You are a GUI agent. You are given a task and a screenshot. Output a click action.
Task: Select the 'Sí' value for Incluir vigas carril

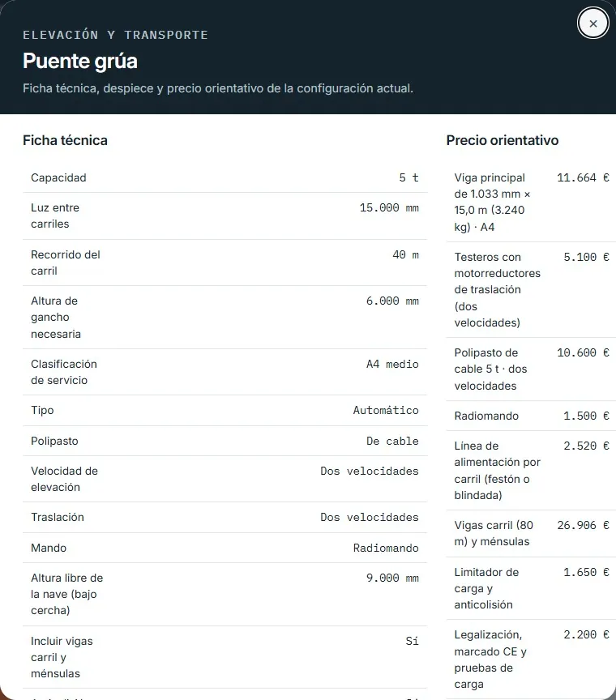click(412, 641)
